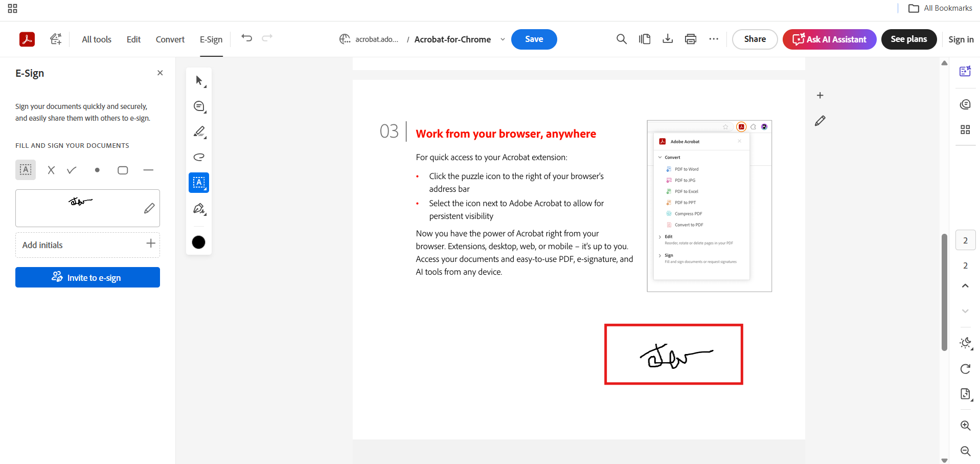Go to the next page
980x464 pixels.
point(965,311)
